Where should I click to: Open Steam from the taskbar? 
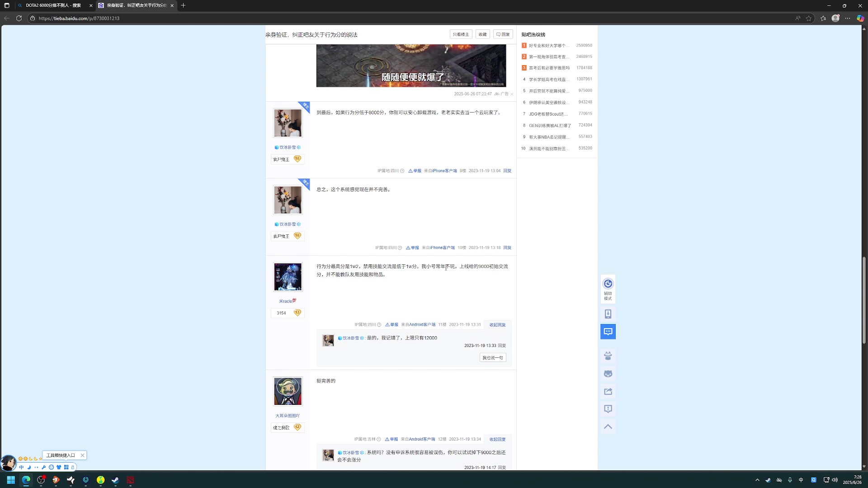pos(115,480)
